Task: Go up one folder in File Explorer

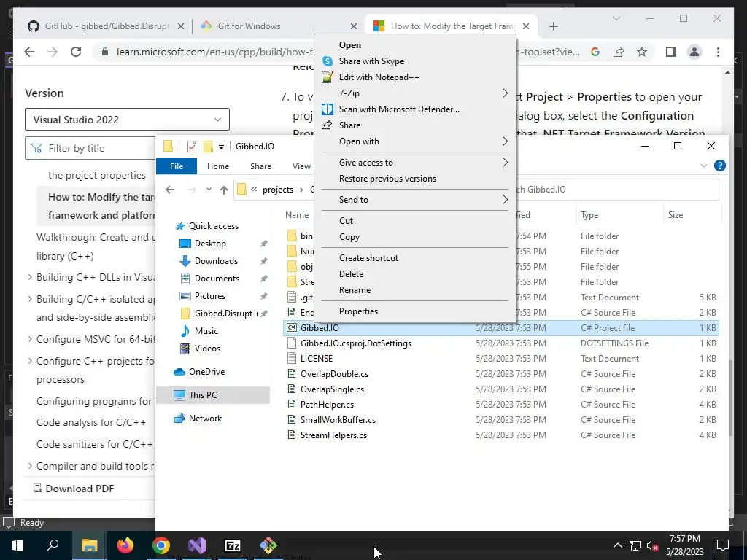Action: (224, 190)
